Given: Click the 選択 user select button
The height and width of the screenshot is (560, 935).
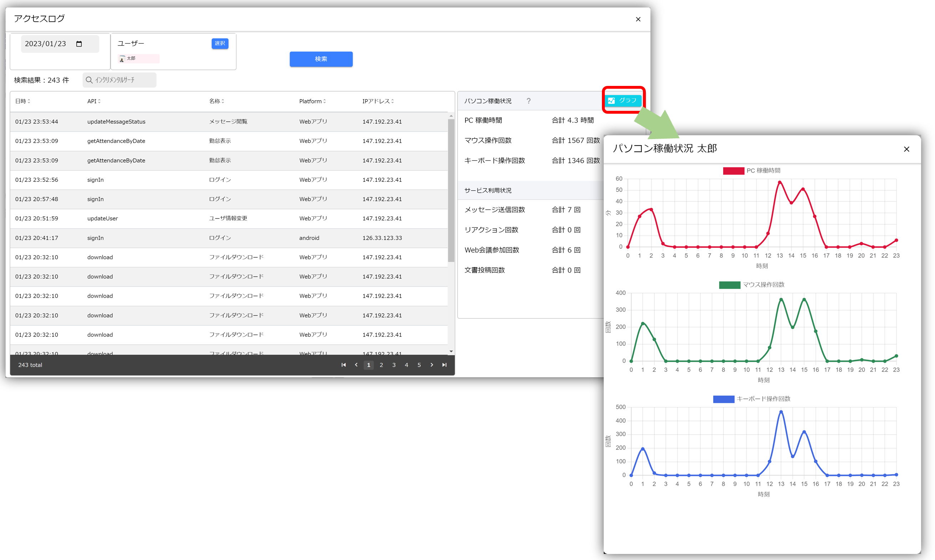Looking at the screenshot, I should point(220,43).
